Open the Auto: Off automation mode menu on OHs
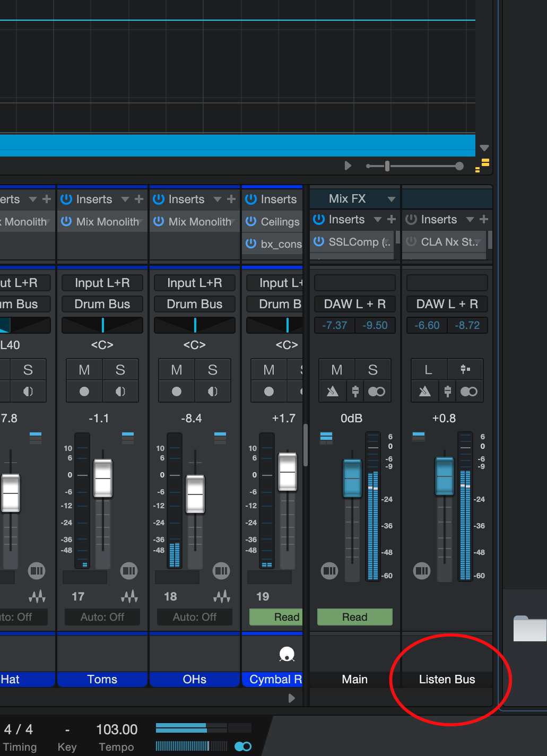547x756 pixels. click(x=194, y=617)
